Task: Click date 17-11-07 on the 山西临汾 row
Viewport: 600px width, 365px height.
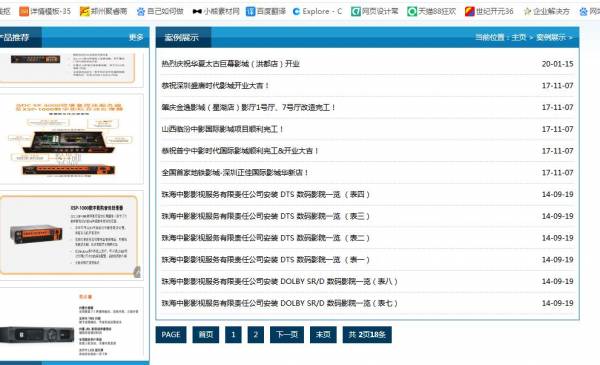Action: (558, 129)
